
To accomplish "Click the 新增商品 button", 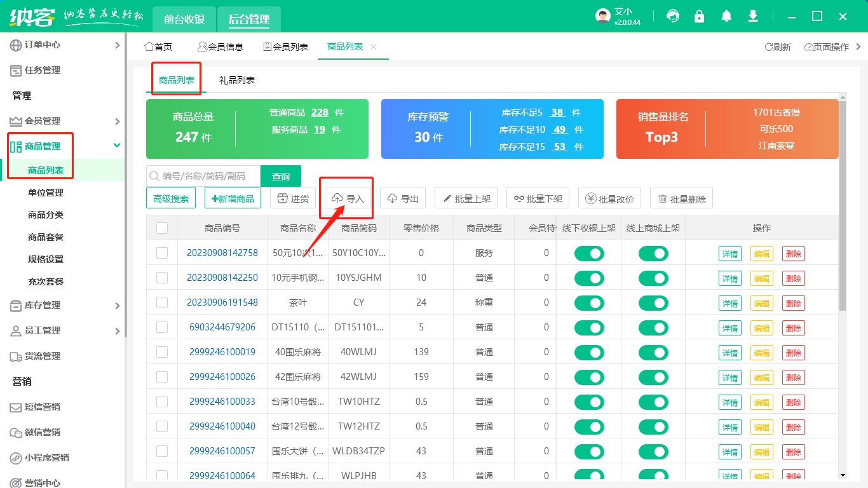I will pos(233,198).
